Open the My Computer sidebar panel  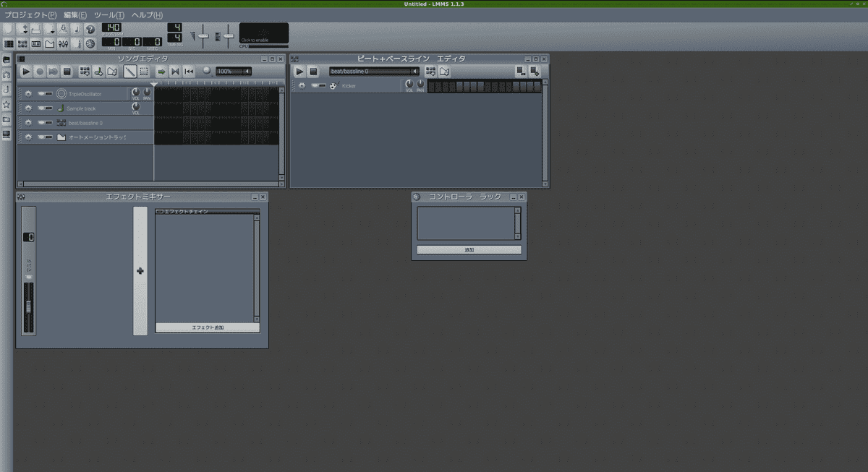pos(7,134)
